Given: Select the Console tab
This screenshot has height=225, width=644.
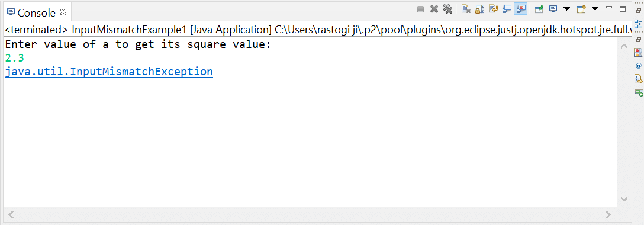Looking at the screenshot, I should click(x=31, y=12).
